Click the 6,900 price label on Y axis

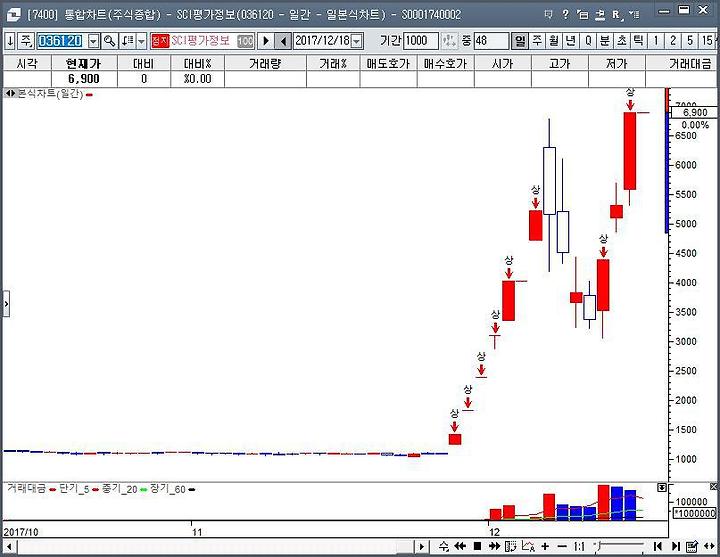tap(694, 113)
